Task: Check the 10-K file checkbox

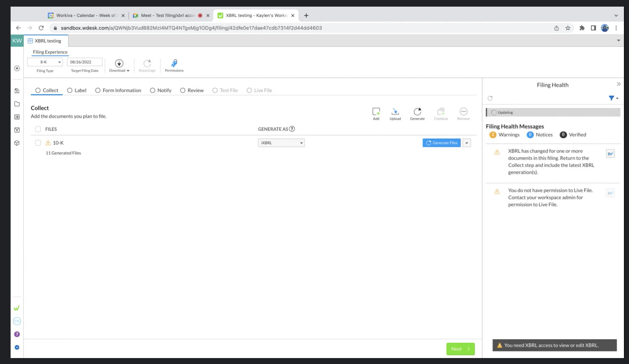Action: (x=38, y=143)
